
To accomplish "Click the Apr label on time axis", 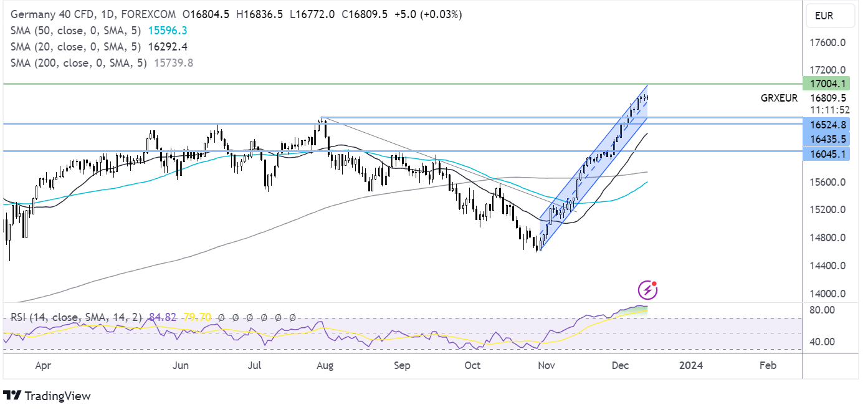I will coord(42,366).
